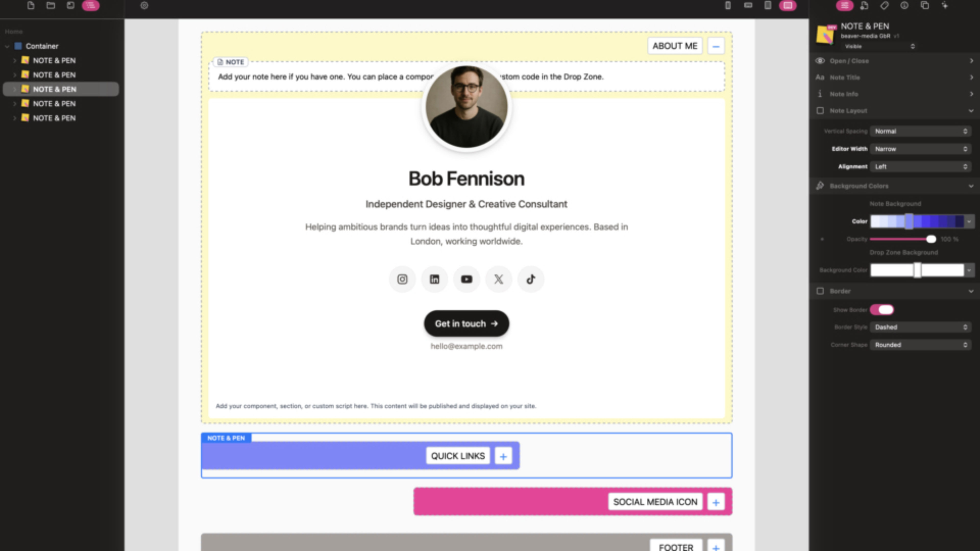Image resolution: width=980 pixels, height=551 pixels.
Task: Expand the selected third NOTE & PEN item
Action: pos(15,89)
